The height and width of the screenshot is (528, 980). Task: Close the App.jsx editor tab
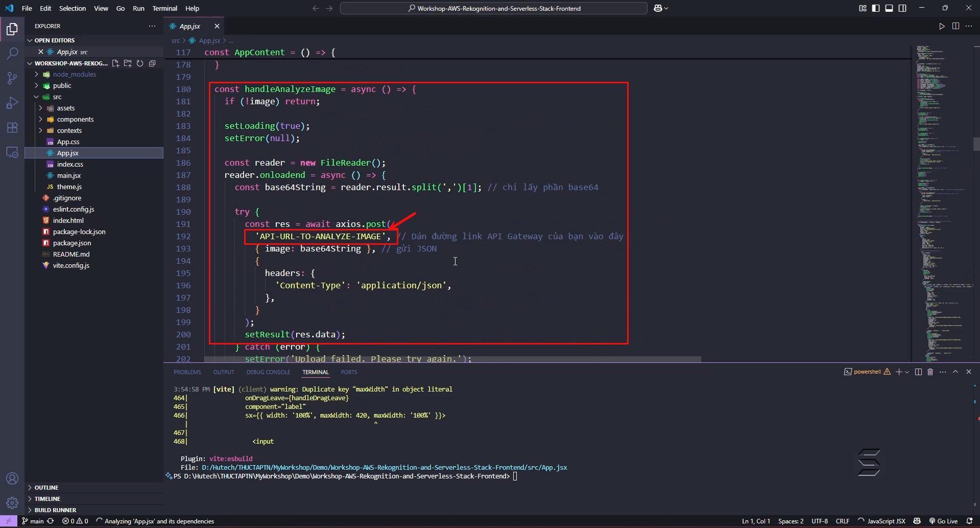click(x=217, y=26)
